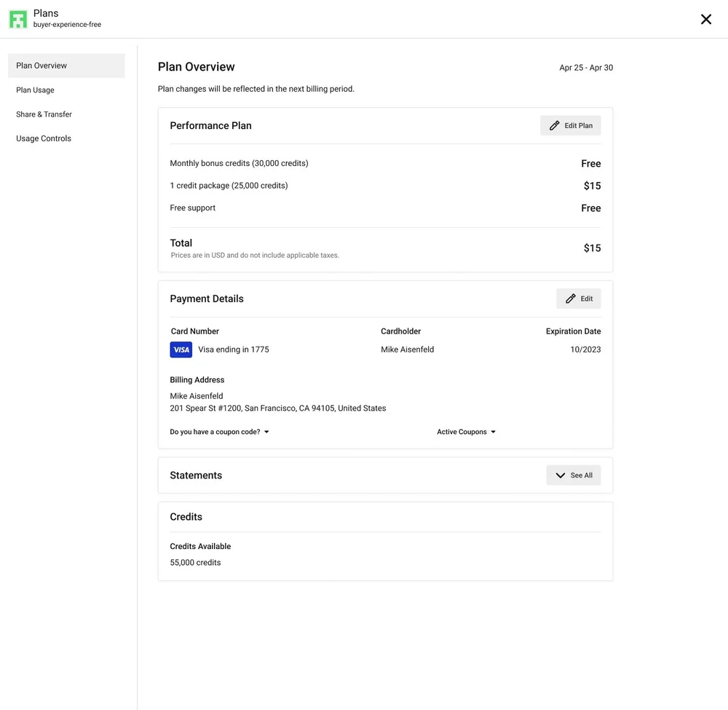
Task: Click the 55,000 credits available value
Action: tap(195, 562)
